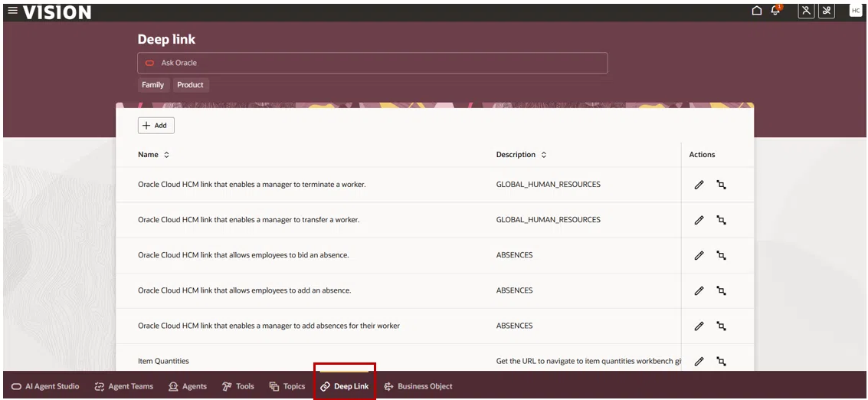Switch to the Tools tab

point(238,386)
